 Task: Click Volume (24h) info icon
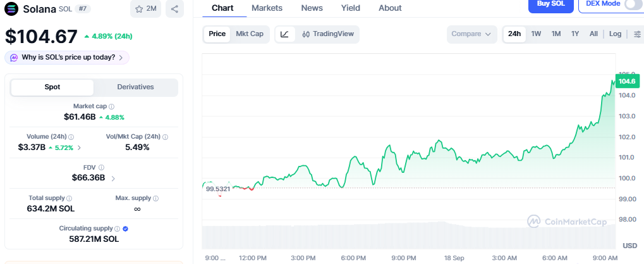71,137
